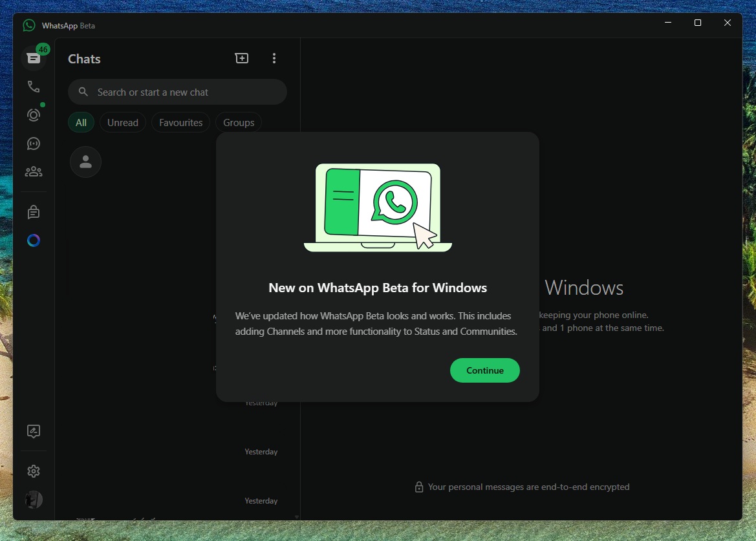Image resolution: width=756 pixels, height=541 pixels.
Task: Open profile picture at sidebar bottom
Action: (34, 500)
